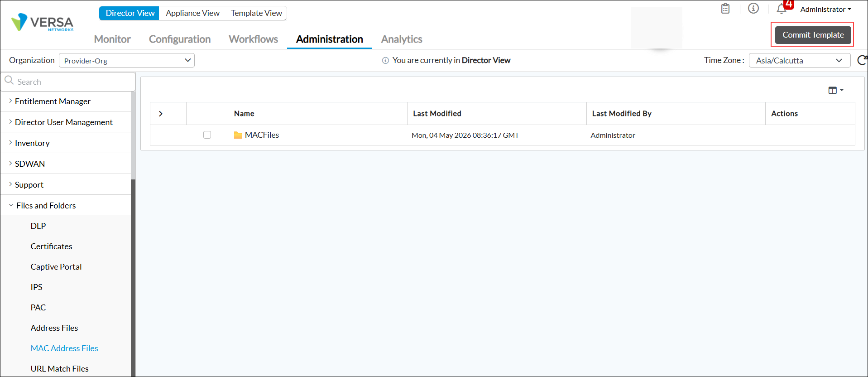This screenshot has width=868, height=377.
Task: Open the MACFiles folder link
Action: 262,135
